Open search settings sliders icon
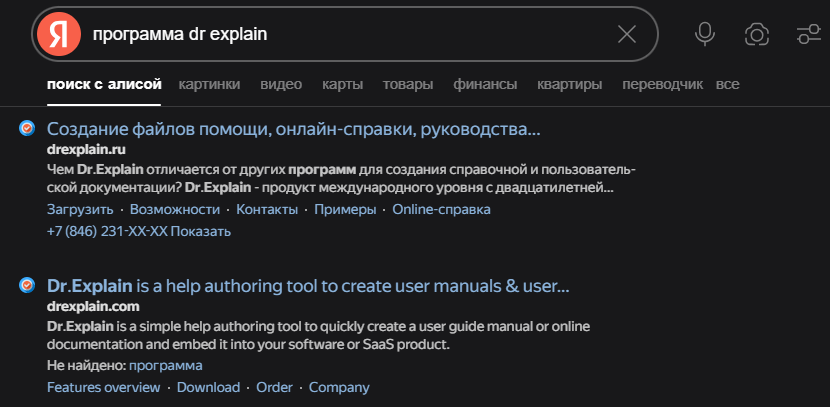Viewport: 830px width, 407px height. (x=808, y=35)
